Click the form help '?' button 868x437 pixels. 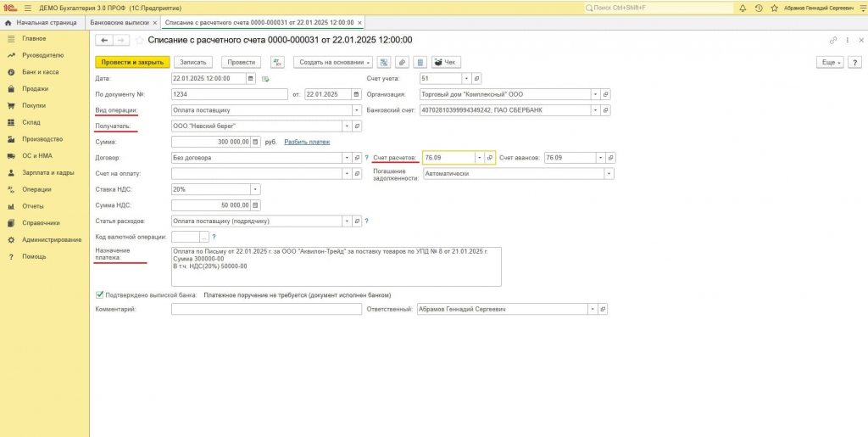point(855,63)
